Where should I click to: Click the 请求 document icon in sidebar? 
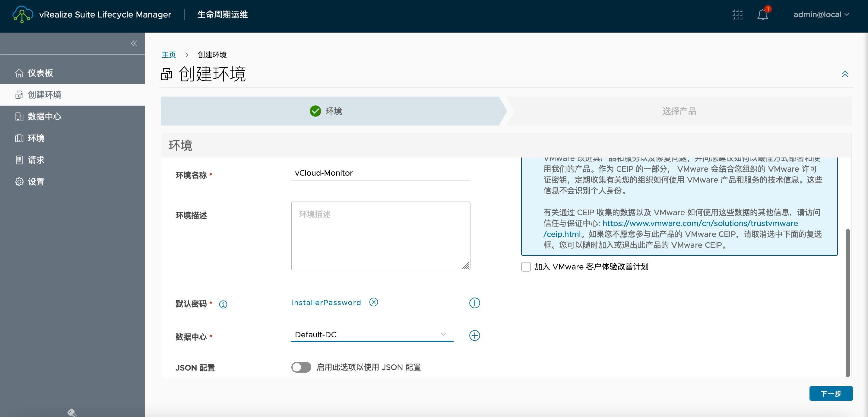(x=19, y=160)
